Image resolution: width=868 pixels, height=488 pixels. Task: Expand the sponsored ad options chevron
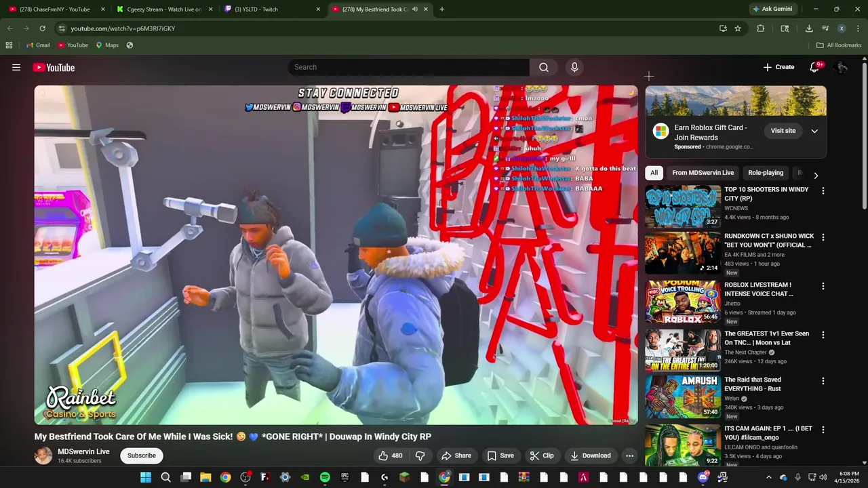(x=814, y=131)
